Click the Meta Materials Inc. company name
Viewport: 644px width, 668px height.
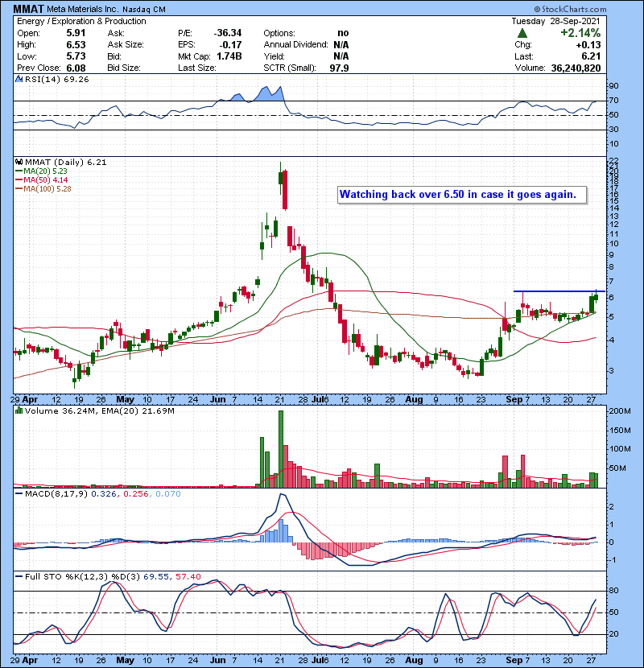tap(83, 10)
